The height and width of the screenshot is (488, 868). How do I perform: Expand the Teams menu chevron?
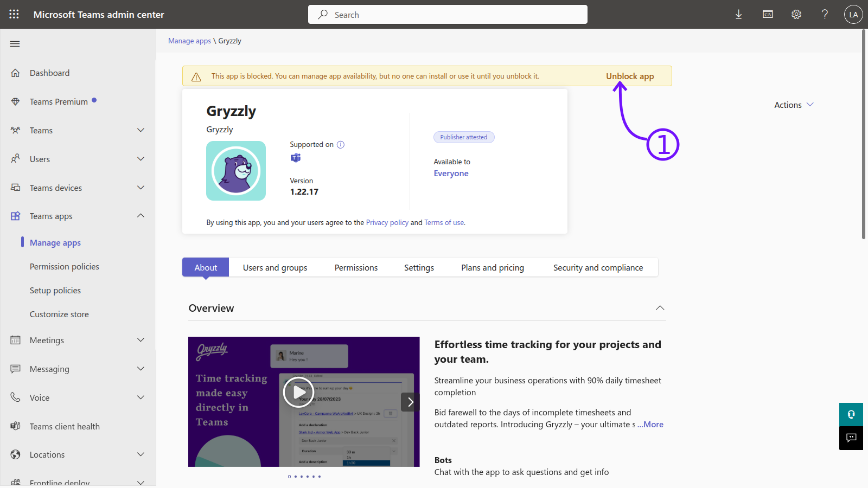[141, 130]
